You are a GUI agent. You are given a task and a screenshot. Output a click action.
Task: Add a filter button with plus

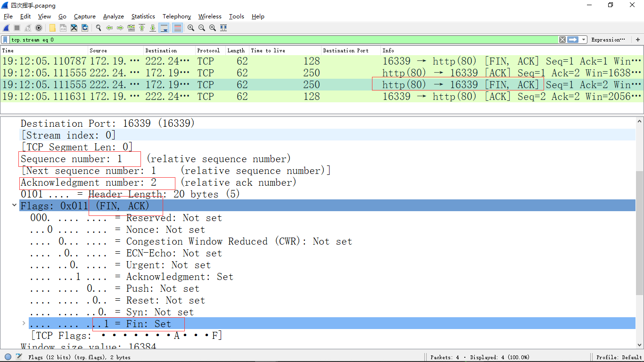(x=638, y=40)
